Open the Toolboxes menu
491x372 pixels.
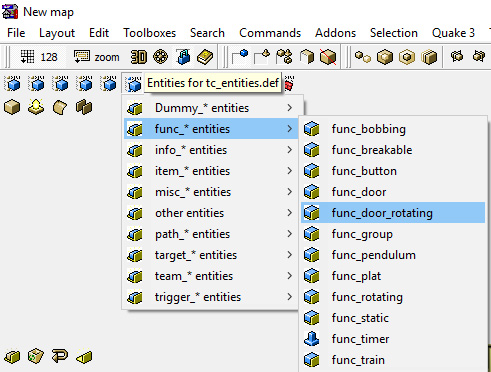click(x=150, y=33)
